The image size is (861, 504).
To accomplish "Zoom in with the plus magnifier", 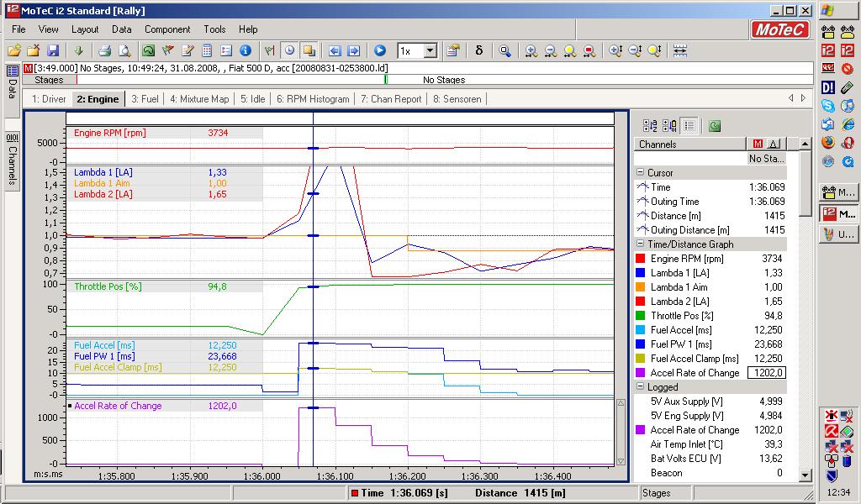I will coord(531,51).
